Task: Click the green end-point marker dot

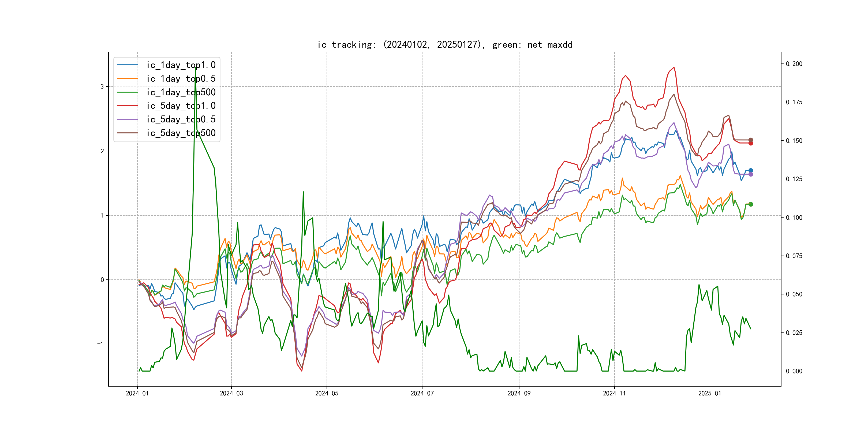Action: click(x=751, y=204)
